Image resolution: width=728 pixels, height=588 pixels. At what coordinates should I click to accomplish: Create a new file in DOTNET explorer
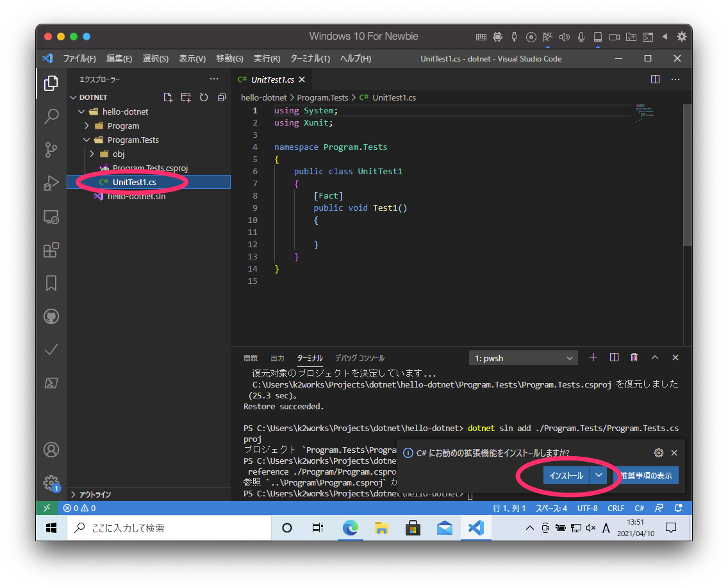(x=168, y=97)
